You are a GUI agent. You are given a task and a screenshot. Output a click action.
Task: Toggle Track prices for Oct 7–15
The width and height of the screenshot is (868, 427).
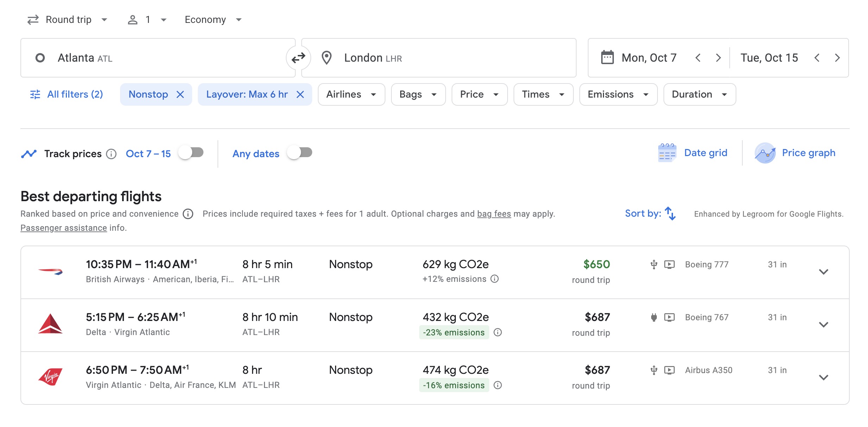[191, 153]
